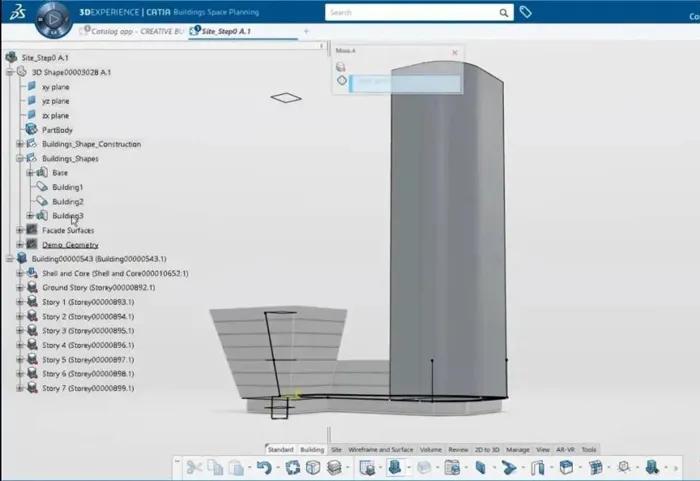
Task: Open the 3DEXPERIENCE compass
Action: pos(51,17)
